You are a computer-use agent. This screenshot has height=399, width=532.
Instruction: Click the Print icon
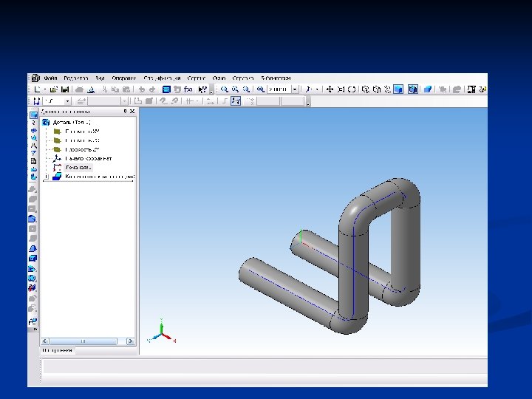click(79, 89)
